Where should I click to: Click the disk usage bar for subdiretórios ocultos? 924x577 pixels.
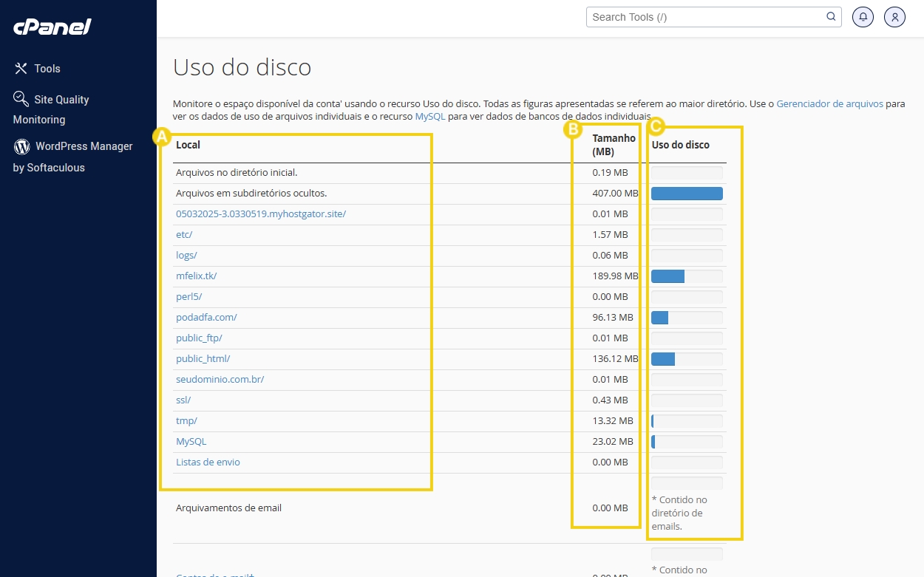tap(686, 193)
